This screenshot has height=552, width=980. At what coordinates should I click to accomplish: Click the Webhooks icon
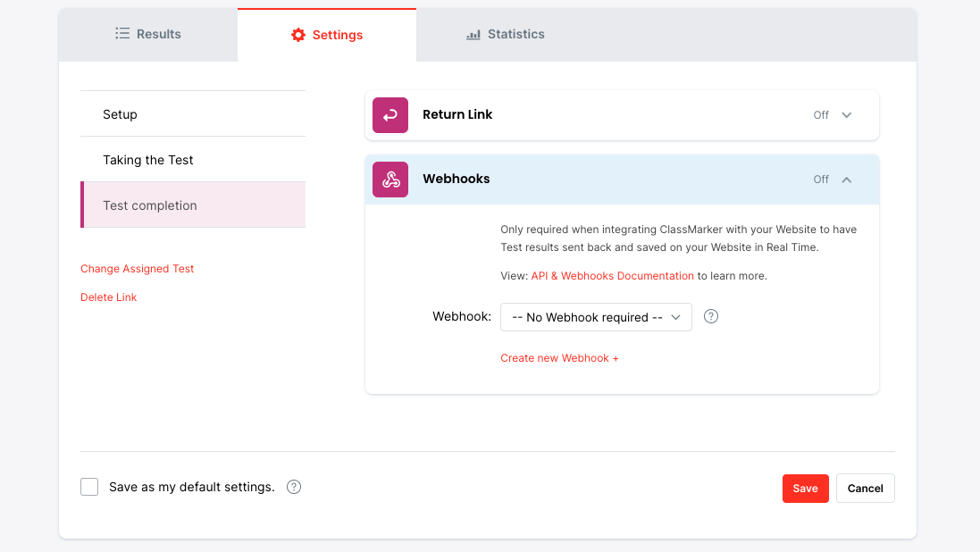click(390, 180)
